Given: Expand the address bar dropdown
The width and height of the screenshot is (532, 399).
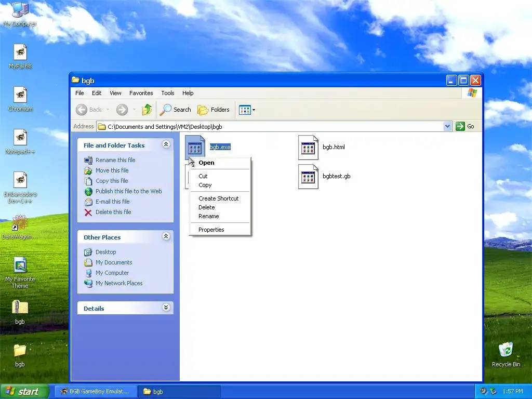Looking at the screenshot, I should coord(447,127).
